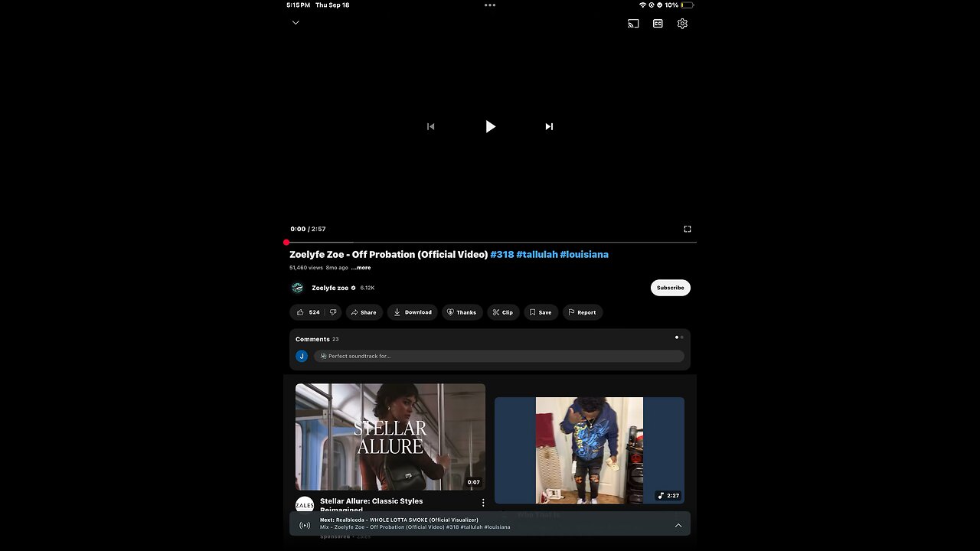Image resolution: width=980 pixels, height=551 pixels.
Task: Click the red progress bar scrubber
Action: point(286,242)
